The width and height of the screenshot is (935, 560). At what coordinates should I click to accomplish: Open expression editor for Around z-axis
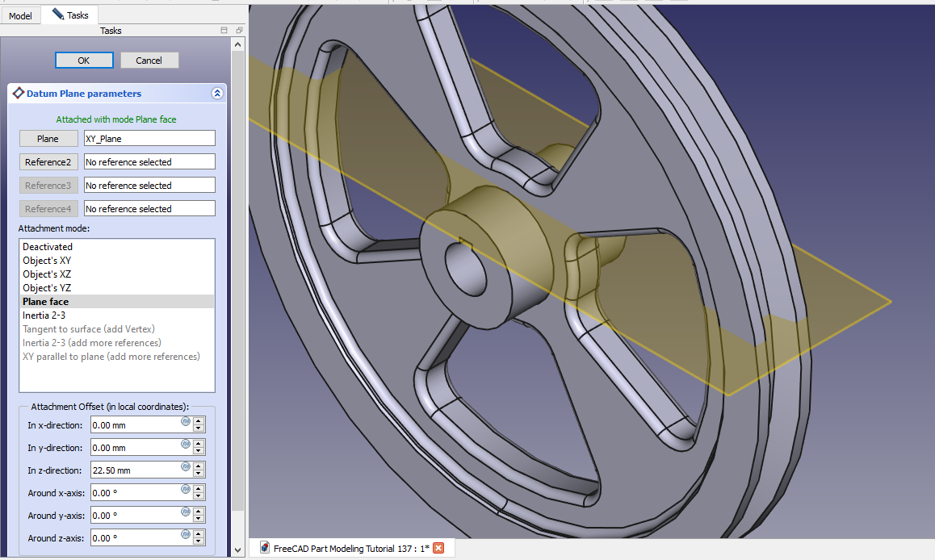point(185,534)
